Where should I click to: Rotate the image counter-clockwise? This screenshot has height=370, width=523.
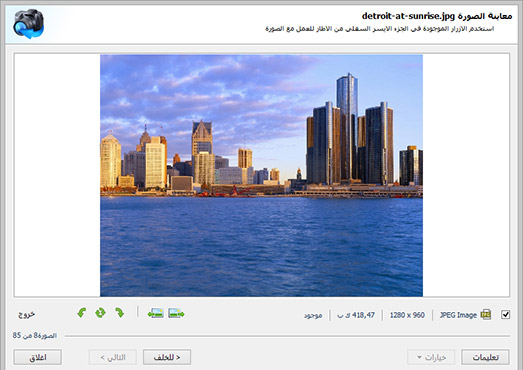(82, 313)
